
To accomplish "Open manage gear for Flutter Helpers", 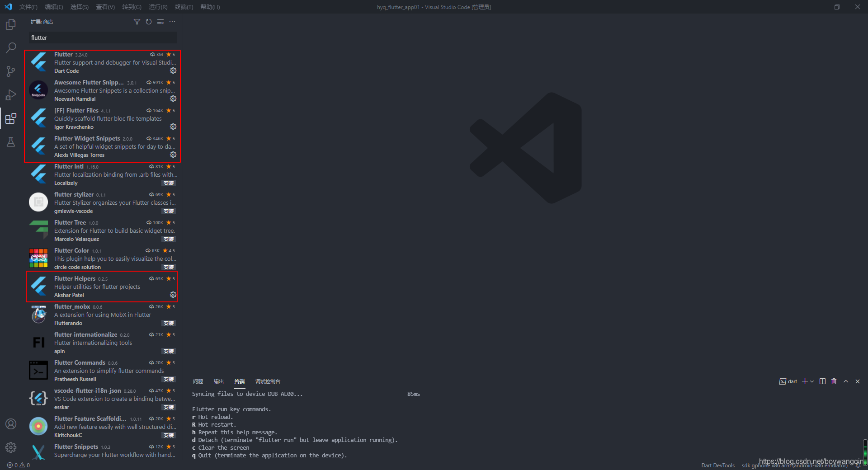I will 173,295.
